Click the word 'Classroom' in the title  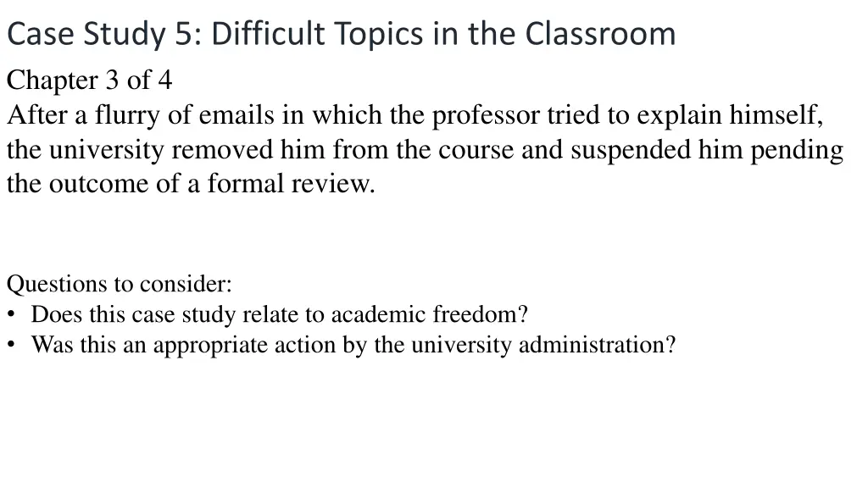coord(600,34)
